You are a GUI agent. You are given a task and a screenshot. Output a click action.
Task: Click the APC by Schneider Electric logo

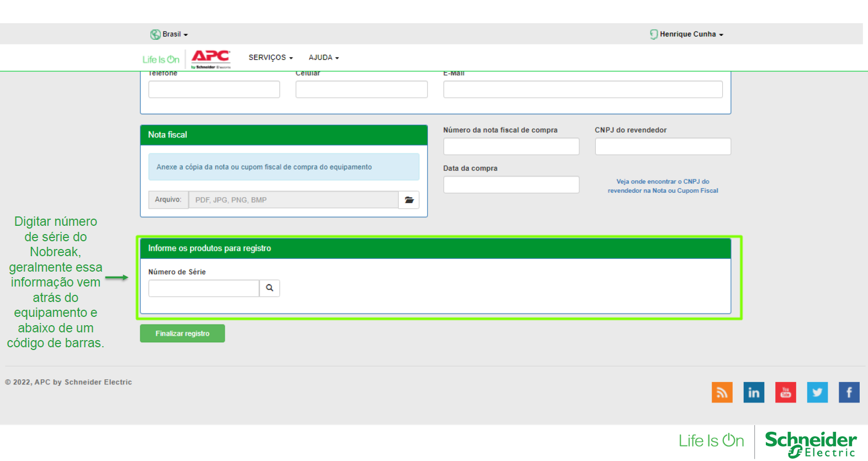tap(211, 59)
